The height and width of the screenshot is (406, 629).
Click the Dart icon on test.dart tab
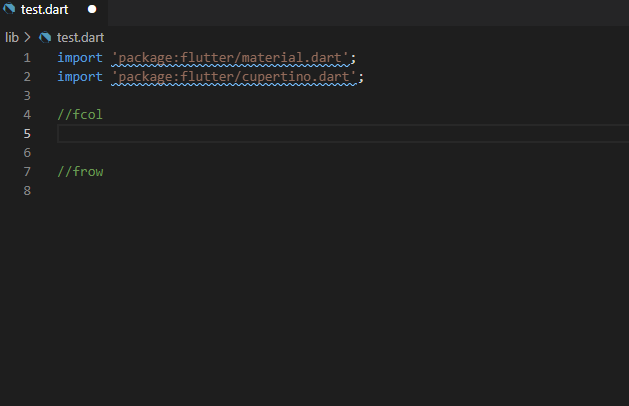9,8
